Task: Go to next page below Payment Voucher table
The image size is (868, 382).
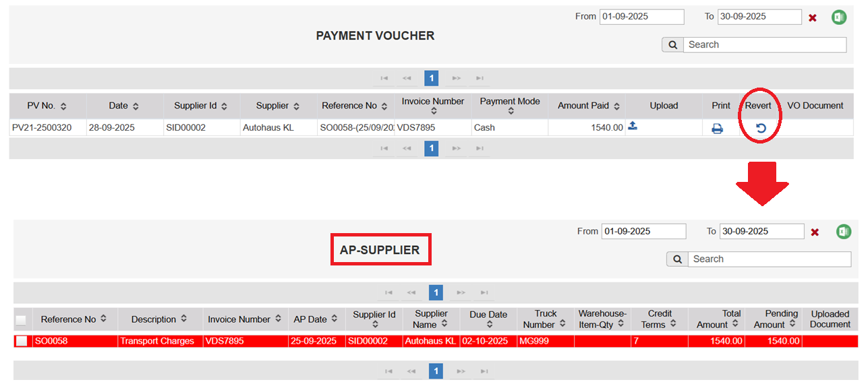Action: point(457,148)
